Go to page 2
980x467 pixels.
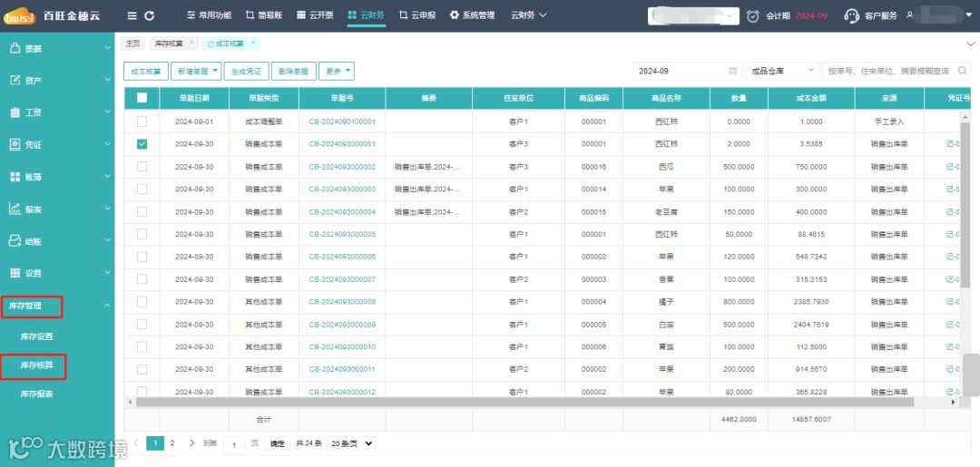point(172,443)
